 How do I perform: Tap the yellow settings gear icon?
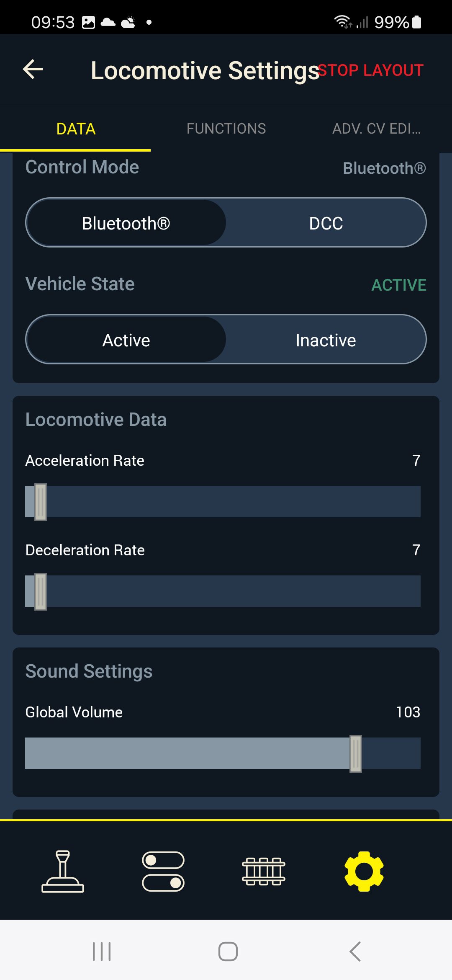pyautogui.click(x=364, y=871)
